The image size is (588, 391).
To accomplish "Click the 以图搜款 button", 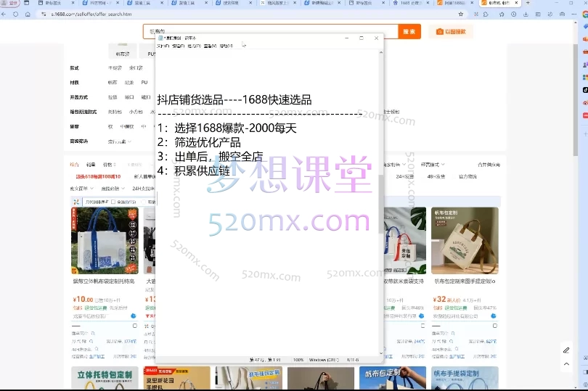I will pyautogui.click(x=451, y=32).
